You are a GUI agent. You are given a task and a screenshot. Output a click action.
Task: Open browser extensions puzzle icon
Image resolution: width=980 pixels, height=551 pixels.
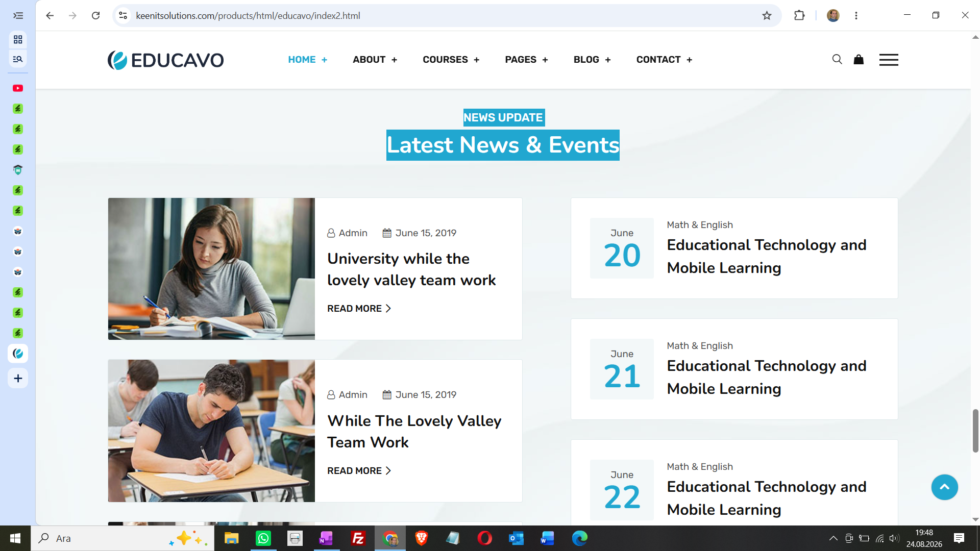tap(799, 15)
